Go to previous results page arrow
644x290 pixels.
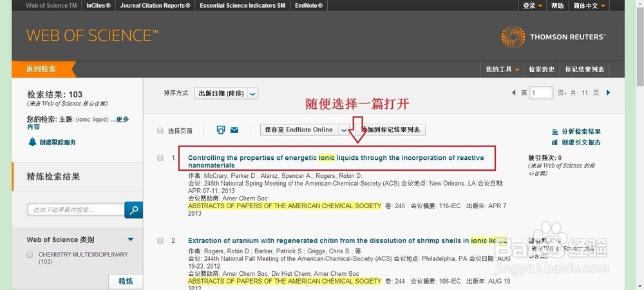514,93
